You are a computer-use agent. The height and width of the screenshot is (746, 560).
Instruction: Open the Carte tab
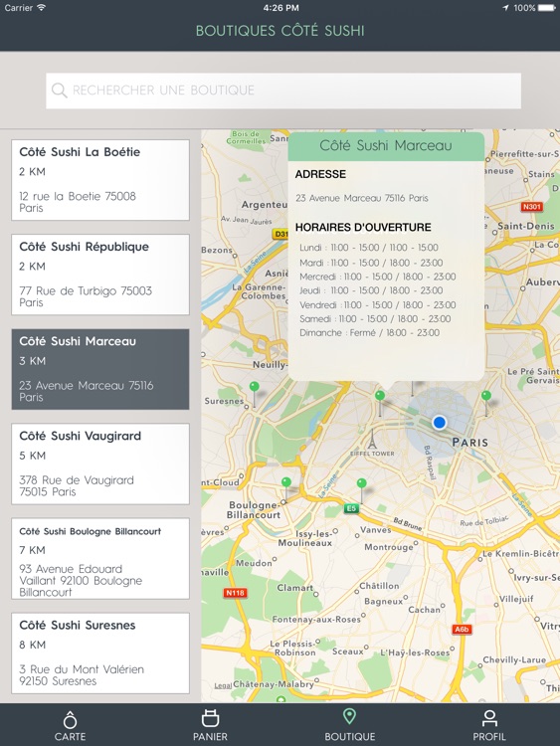point(70,726)
